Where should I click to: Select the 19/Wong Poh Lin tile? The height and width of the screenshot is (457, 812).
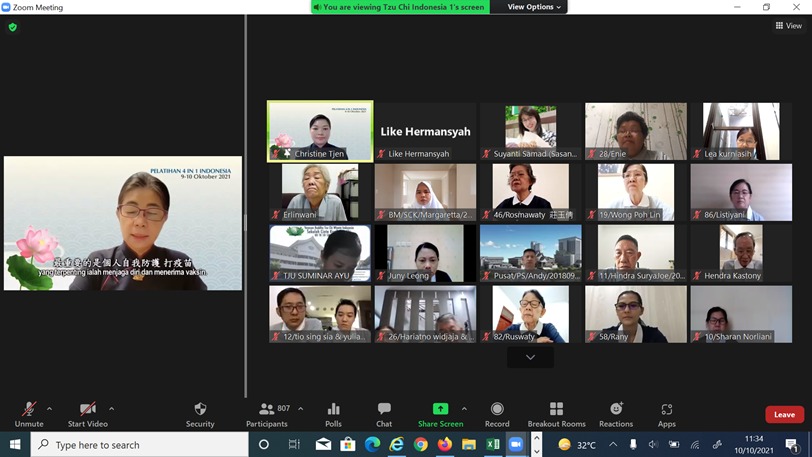pyautogui.click(x=636, y=192)
